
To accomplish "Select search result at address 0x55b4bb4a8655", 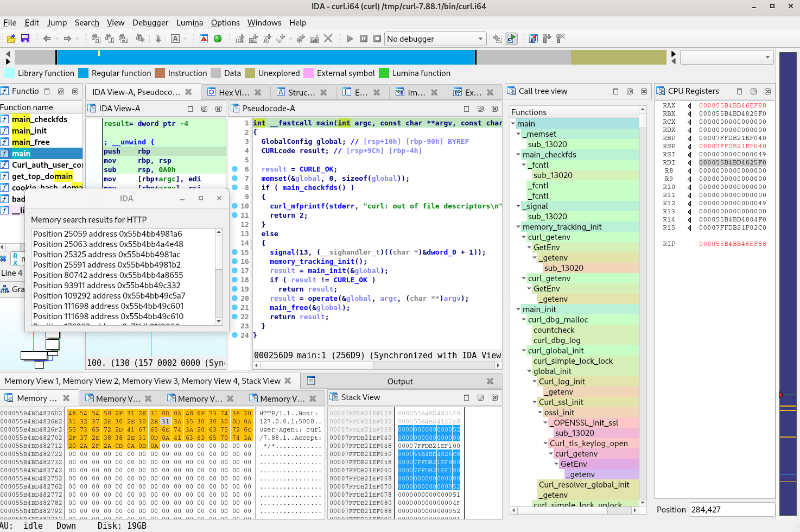I will pos(108,275).
